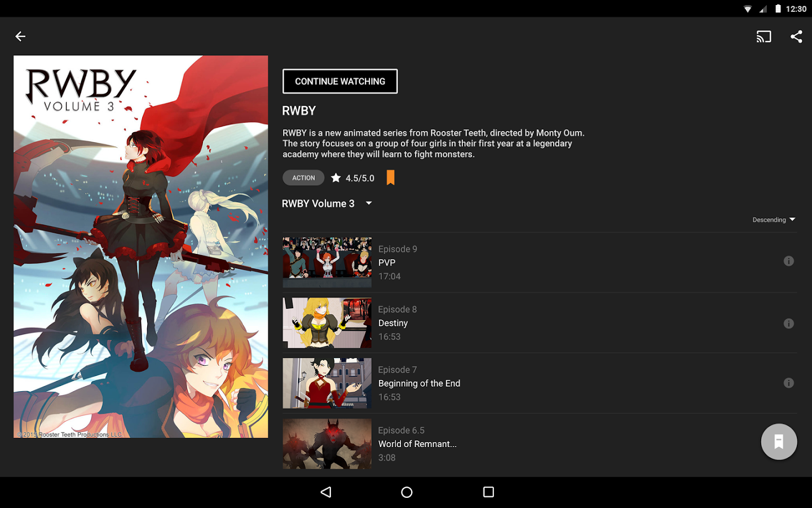Tap the battery status icon

(778, 8)
